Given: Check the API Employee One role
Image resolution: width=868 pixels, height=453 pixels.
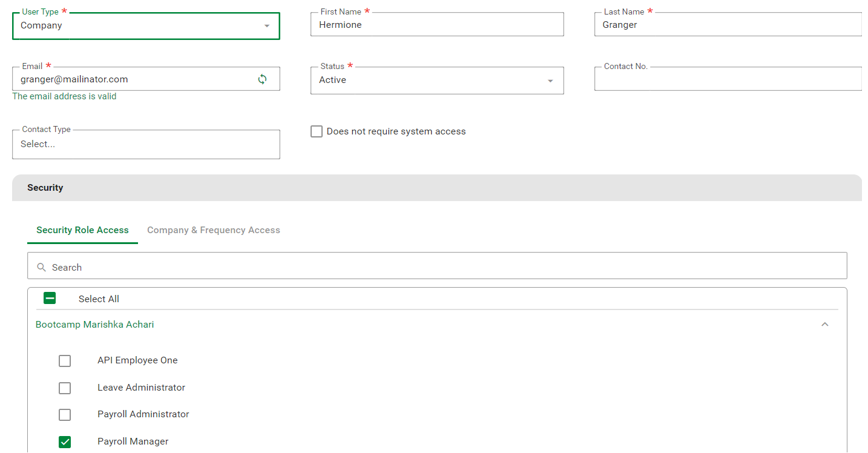Looking at the screenshot, I should tap(65, 361).
